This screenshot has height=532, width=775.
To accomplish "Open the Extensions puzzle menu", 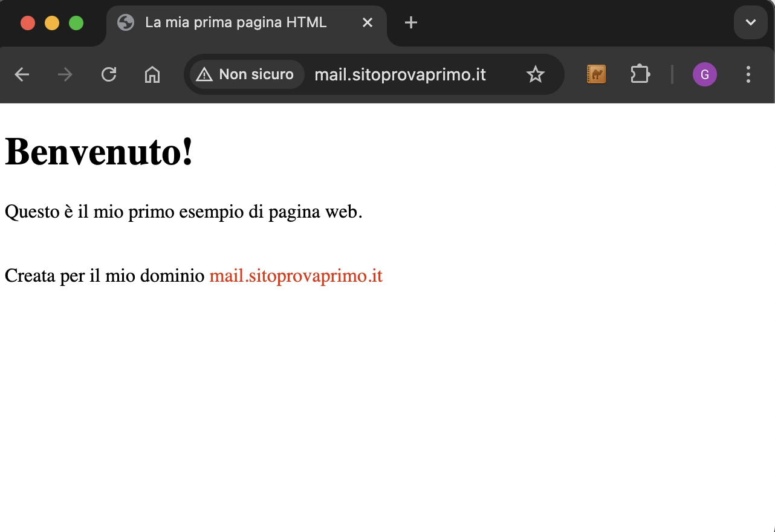I will coord(640,74).
